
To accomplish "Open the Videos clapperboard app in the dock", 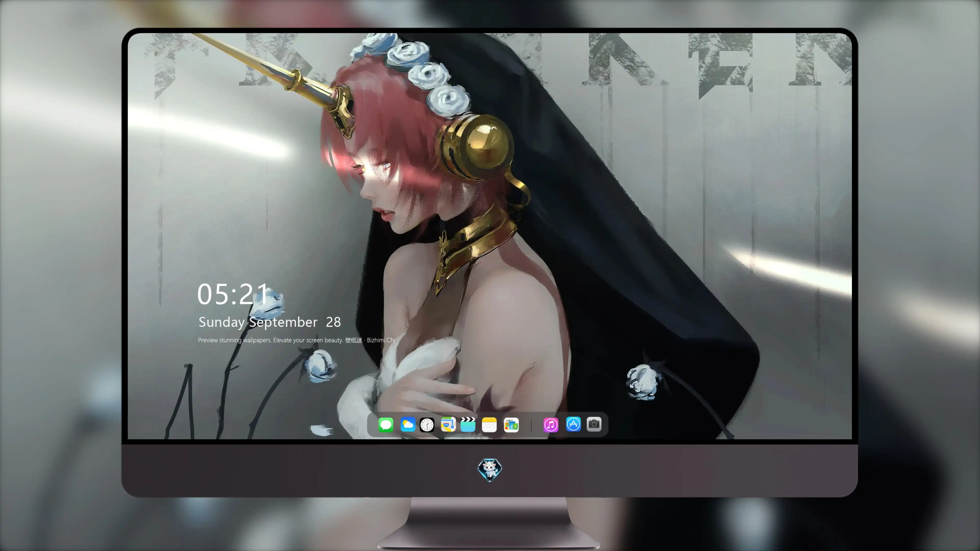I will pyautogui.click(x=468, y=424).
